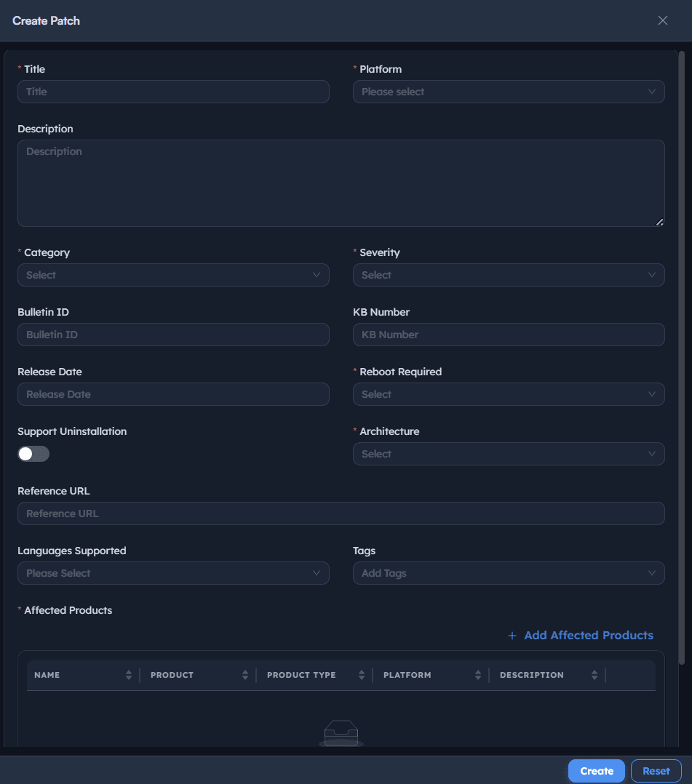Click the Bulletin ID field
692x784 pixels.
(173, 335)
